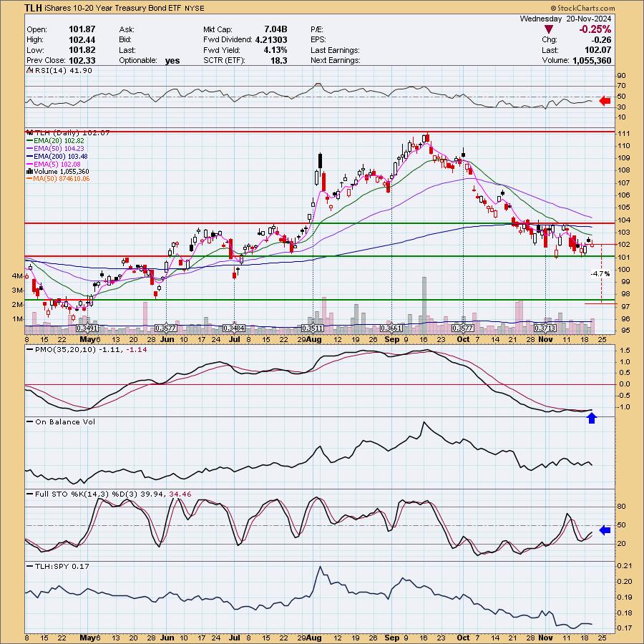
Task: Open the StockCharts.com copyright link
Action: (x=582, y=8)
